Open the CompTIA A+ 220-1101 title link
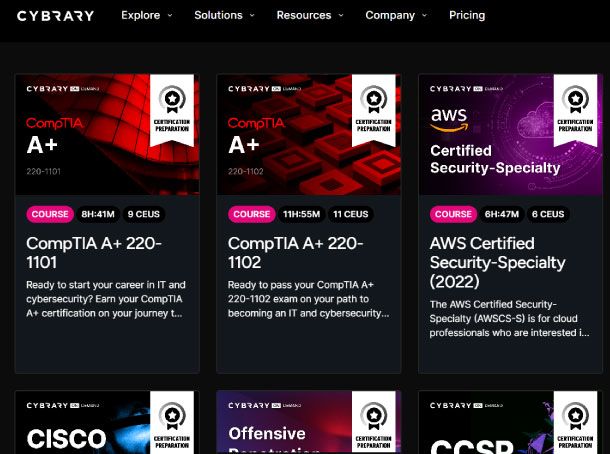The height and width of the screenshot is (454, 610). click(x=94, y=253)
